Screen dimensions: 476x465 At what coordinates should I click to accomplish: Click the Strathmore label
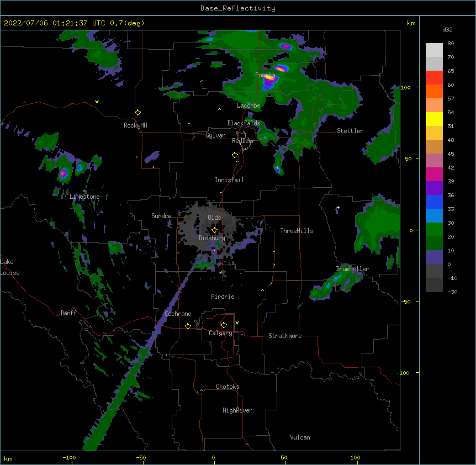click(285, 336)
